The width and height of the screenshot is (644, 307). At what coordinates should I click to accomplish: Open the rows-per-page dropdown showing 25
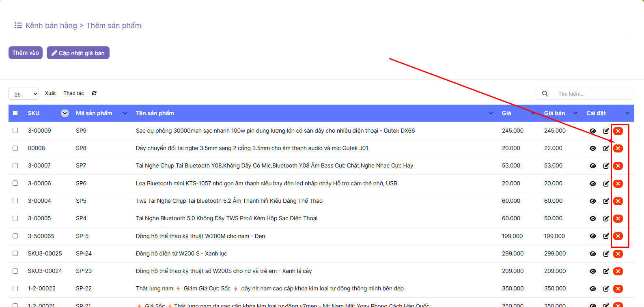[x=24, y=94]
